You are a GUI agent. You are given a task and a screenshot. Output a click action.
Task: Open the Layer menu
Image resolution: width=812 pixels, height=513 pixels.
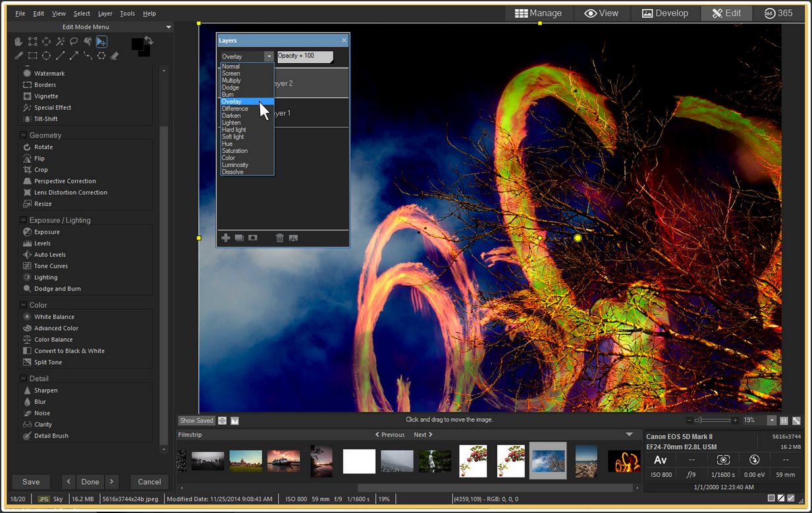point(105,13)
